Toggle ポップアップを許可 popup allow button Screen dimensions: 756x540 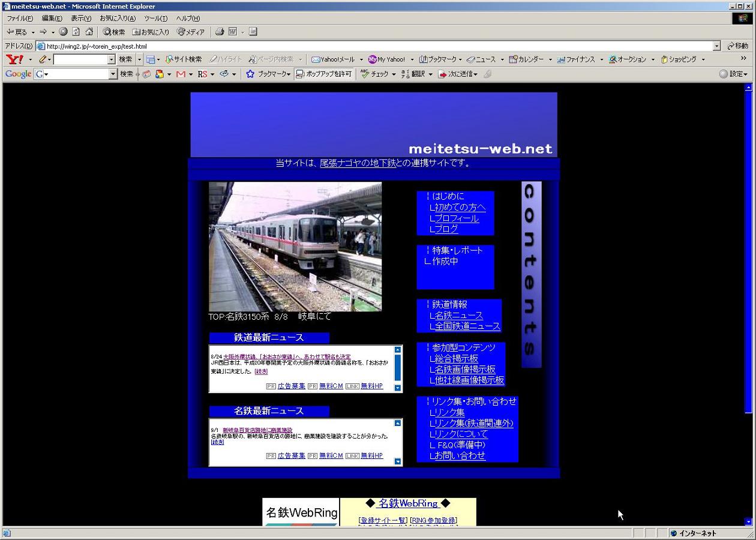pyautogui.click(x=324, y=74)
